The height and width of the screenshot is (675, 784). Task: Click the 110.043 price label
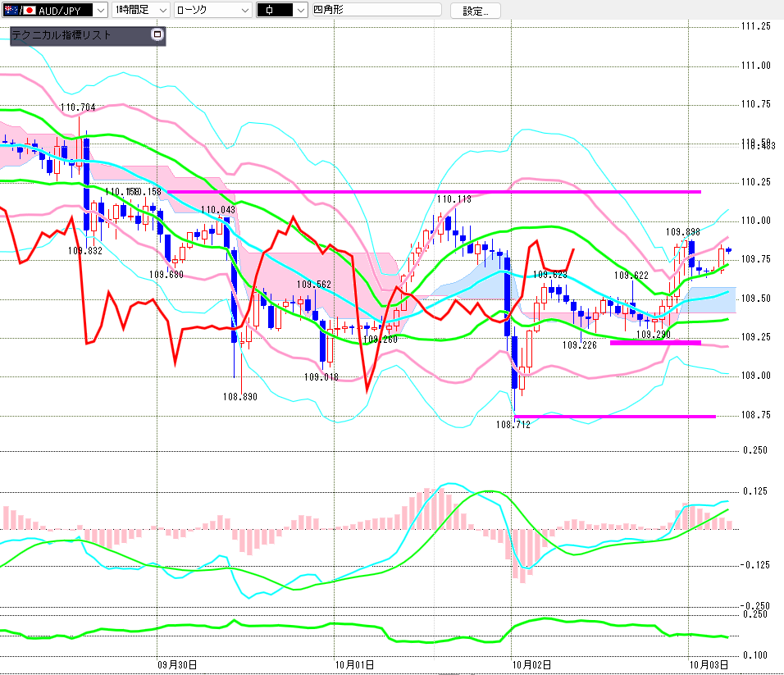[218, 210]
